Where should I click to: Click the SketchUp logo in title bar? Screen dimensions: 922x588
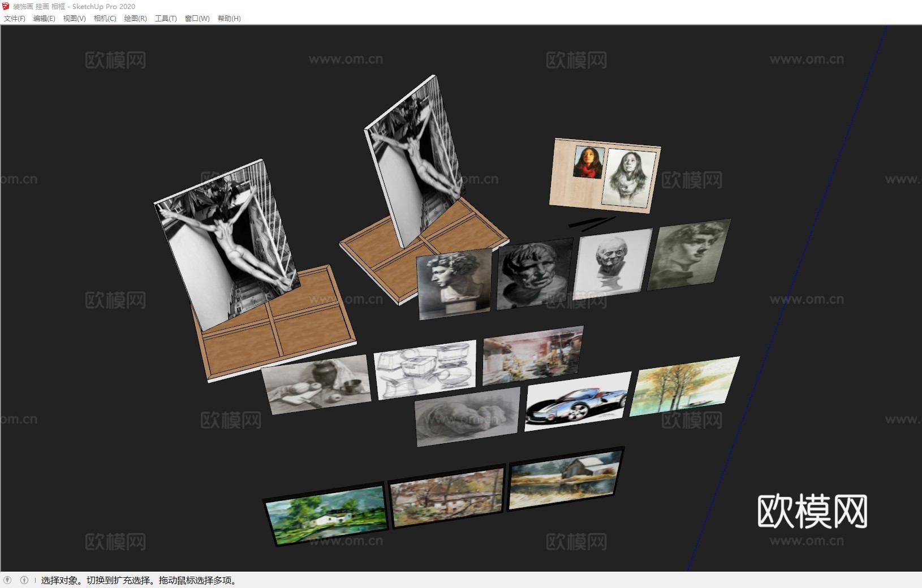coord(6,6)
